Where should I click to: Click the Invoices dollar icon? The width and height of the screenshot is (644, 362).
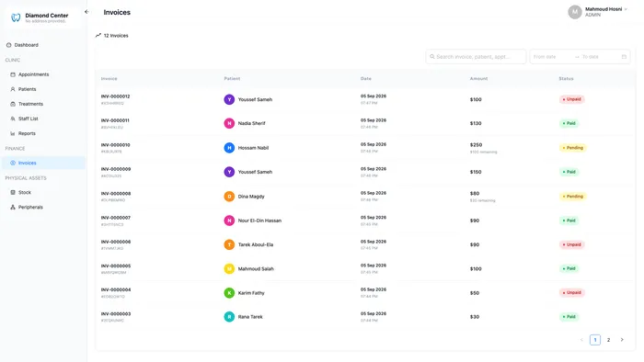pos(13,164)
